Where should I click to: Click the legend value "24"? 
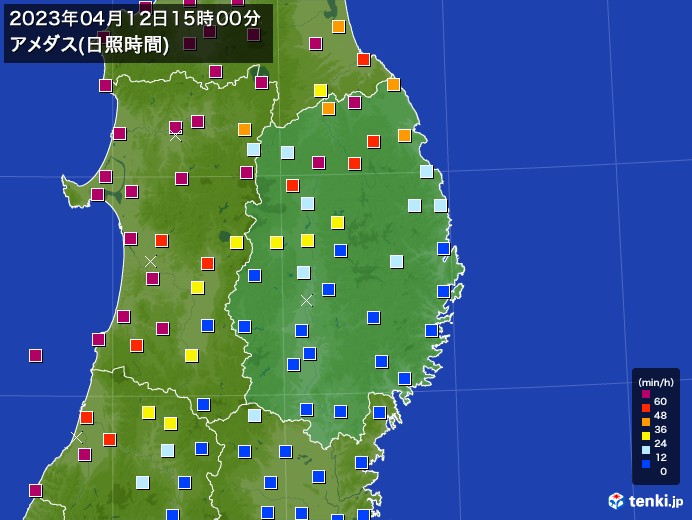pyautogui.click(x=660, y=443)
